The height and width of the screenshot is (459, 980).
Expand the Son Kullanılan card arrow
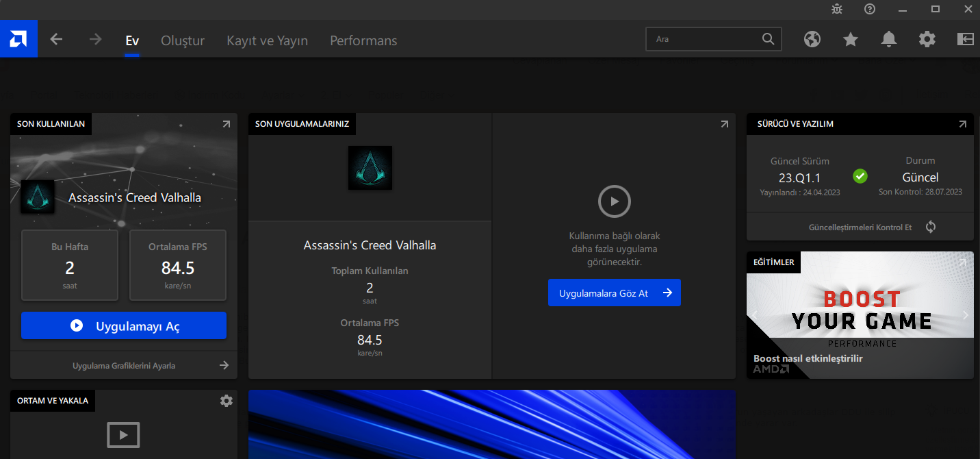point(227,124)
